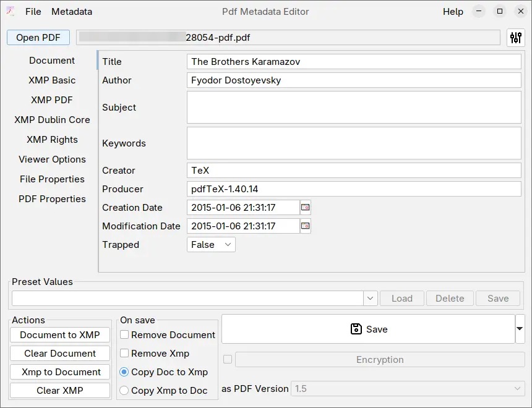Click inside the Title input field
This screenshot has height=408, width=532.
(x=353, y=61)
